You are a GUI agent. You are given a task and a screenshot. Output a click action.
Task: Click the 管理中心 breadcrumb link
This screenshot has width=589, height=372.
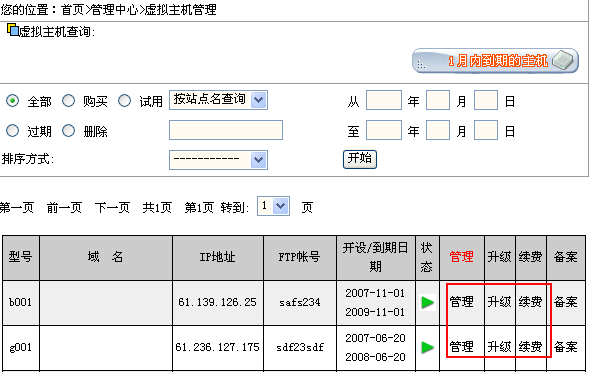[x=115, y=9]
